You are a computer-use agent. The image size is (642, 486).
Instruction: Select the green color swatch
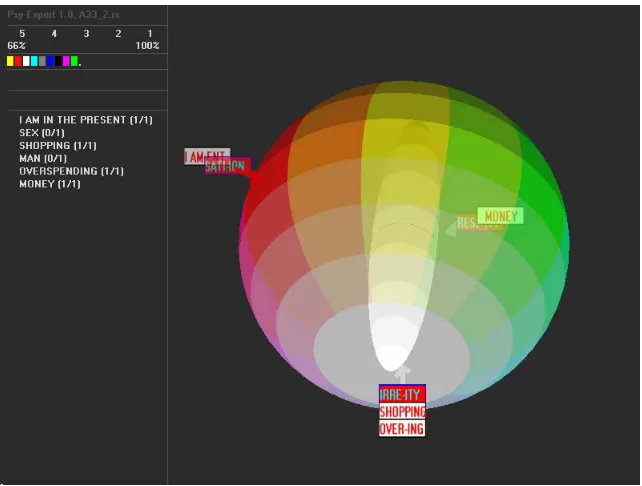pyautogui.click(x=74, y=61)
